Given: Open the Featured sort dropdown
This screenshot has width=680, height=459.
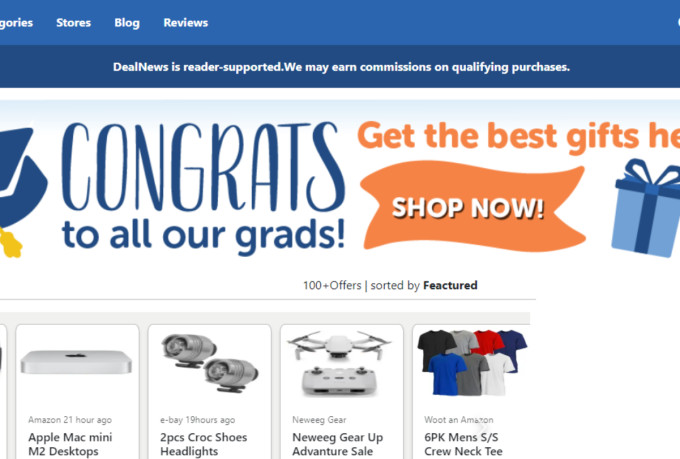Looking at the screenshot, I should click(450, 285).
